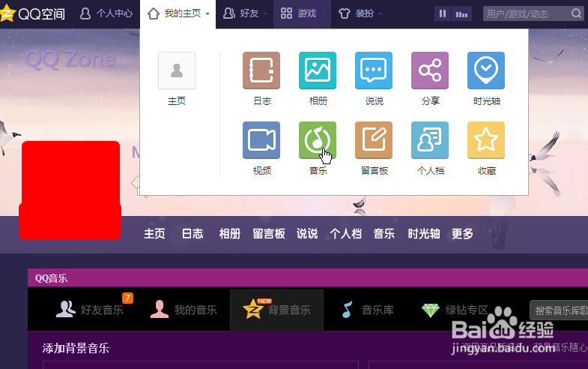Go to 时光轴 in purple nav bar

pyautogui.click(x=424, y=234)
